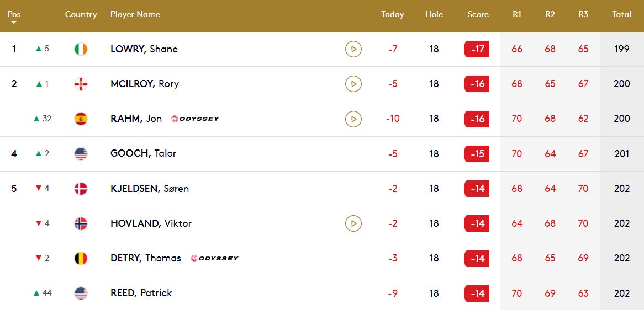
Task: Click the Odyssey logo next to Rahm
Action: (x=195, y=119)
